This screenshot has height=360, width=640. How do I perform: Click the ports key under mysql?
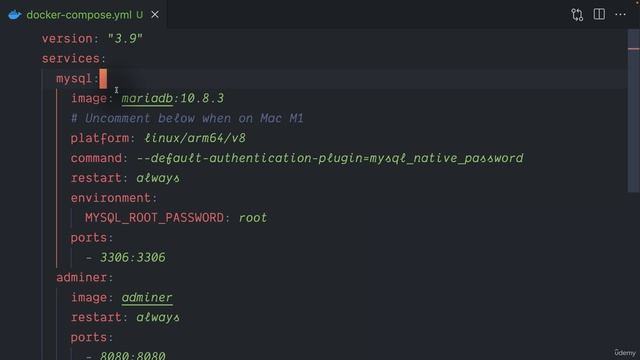click(89, 238)
